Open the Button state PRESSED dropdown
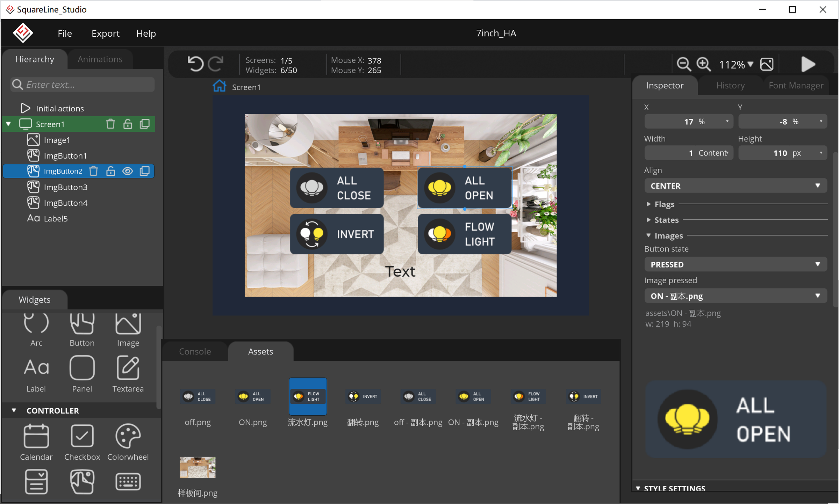This screenshot has width=839, height=504. tap(735, 264)
